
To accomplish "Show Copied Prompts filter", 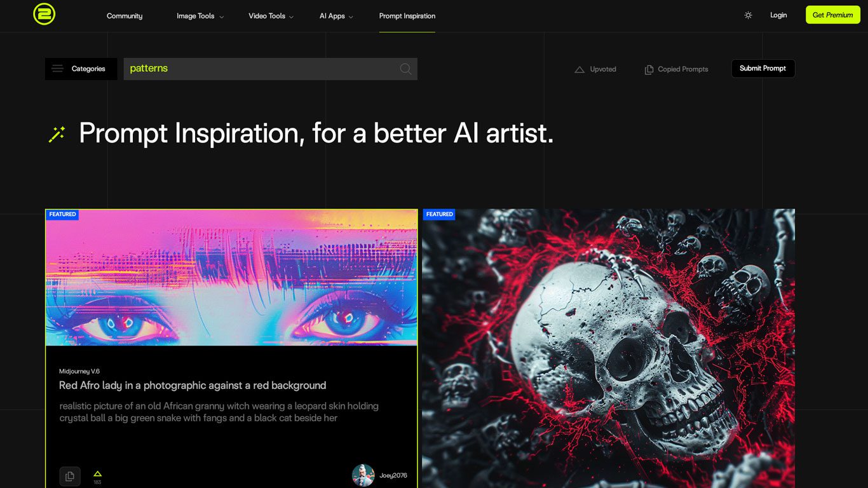I will [x=676, y=69].
